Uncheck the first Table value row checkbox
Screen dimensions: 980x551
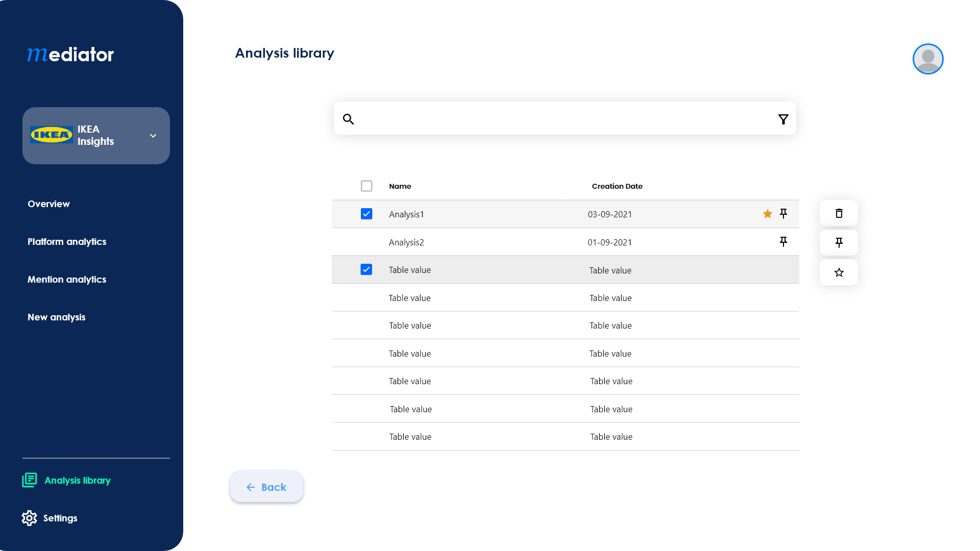click(366, 269)
